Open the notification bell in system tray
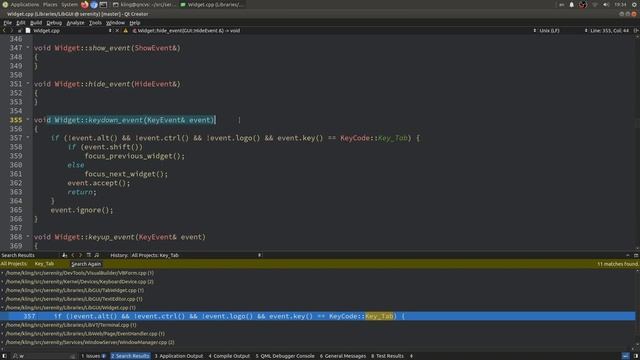 [571, 4]
